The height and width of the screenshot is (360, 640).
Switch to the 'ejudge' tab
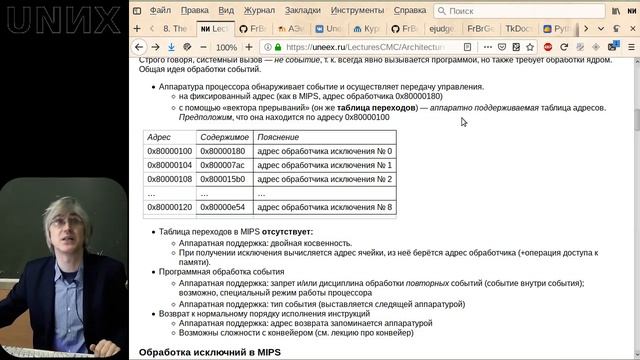[442, 29]
